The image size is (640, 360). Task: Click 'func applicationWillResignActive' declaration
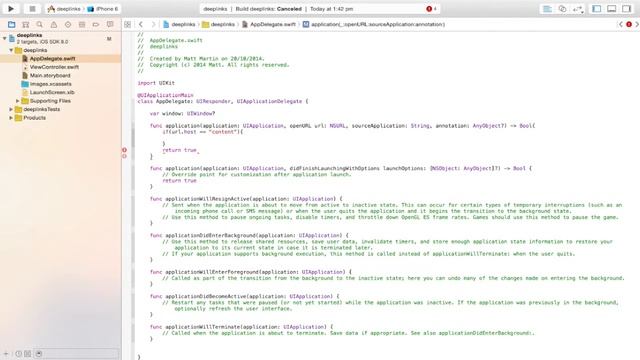pyautogui.click(x=246, y=199)
